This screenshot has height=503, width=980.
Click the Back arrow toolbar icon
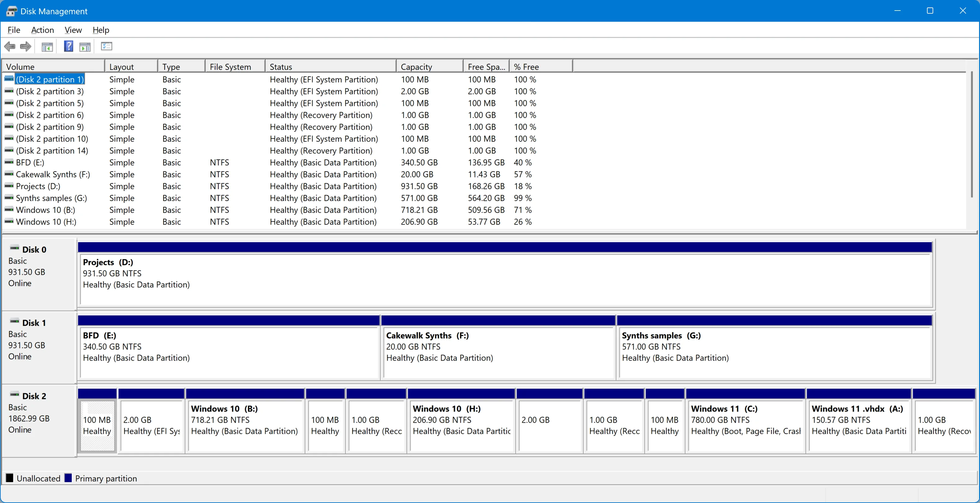pos(10,47)
